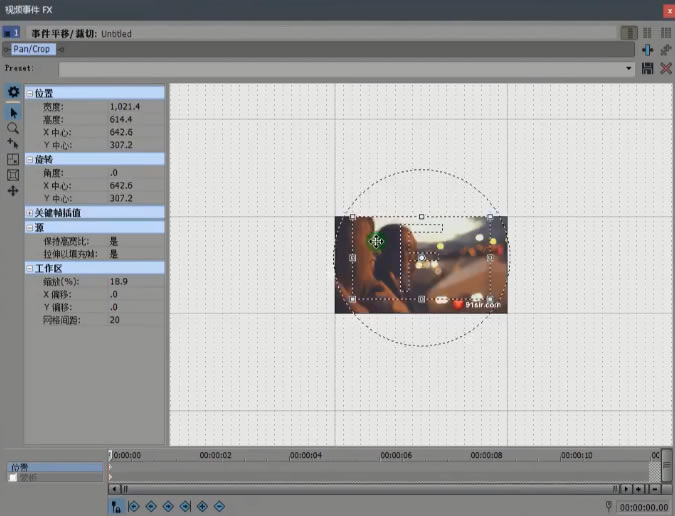Collapse the 位置 property group

tap(29, 92)
